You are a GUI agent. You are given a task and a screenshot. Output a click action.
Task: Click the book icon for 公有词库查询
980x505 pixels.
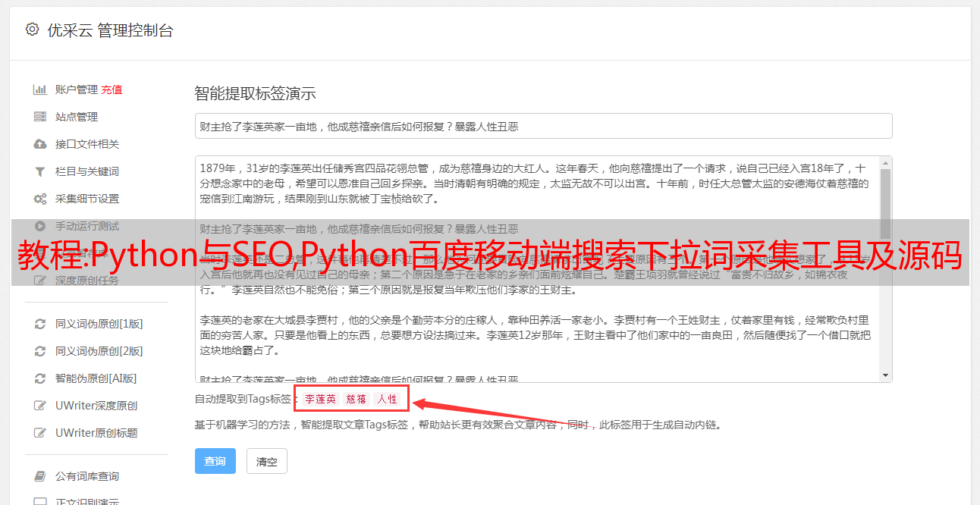pos(40,476)
